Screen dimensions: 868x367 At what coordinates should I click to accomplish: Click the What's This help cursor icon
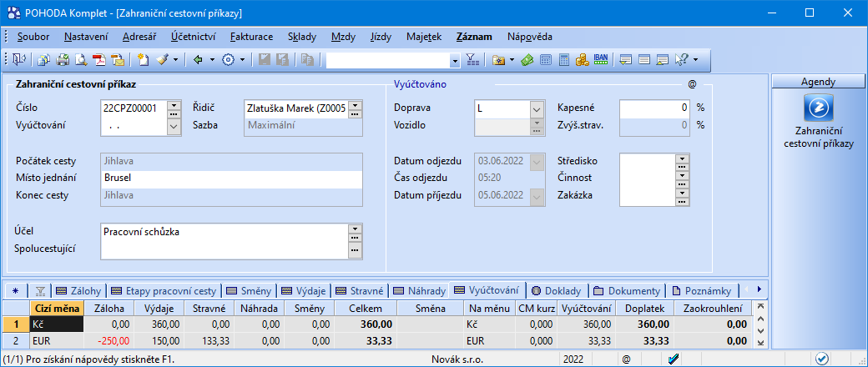[x=681, y=60]
